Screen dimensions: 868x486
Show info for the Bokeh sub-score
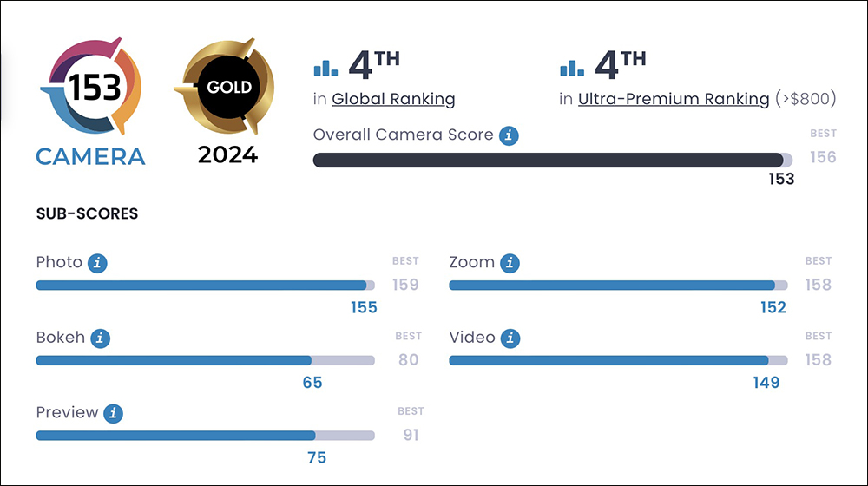pos(100,338)
